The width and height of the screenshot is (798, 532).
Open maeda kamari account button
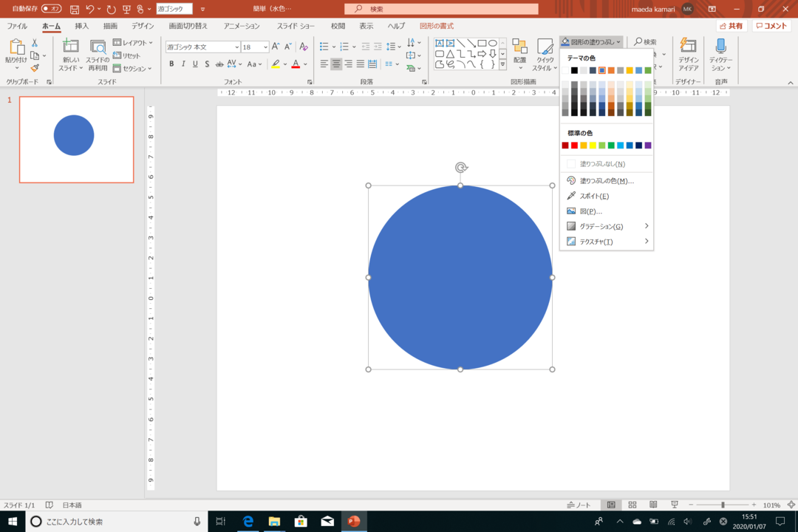tap(662, 9)
